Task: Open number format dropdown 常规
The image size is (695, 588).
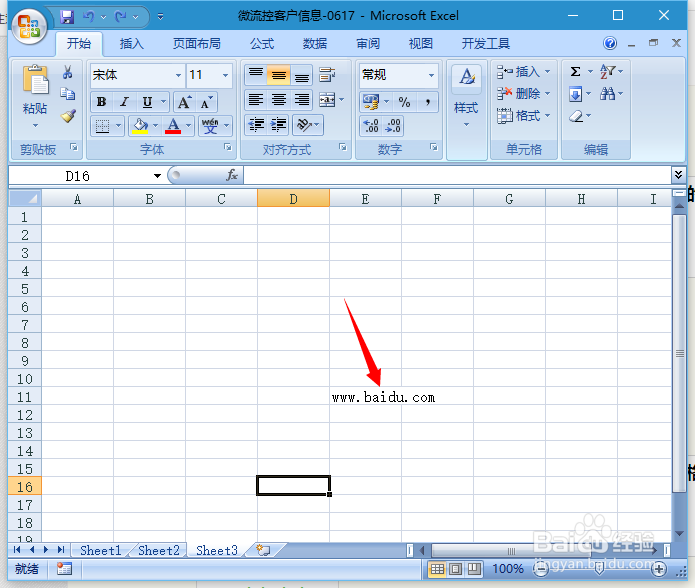Action: tap(431, 75)
